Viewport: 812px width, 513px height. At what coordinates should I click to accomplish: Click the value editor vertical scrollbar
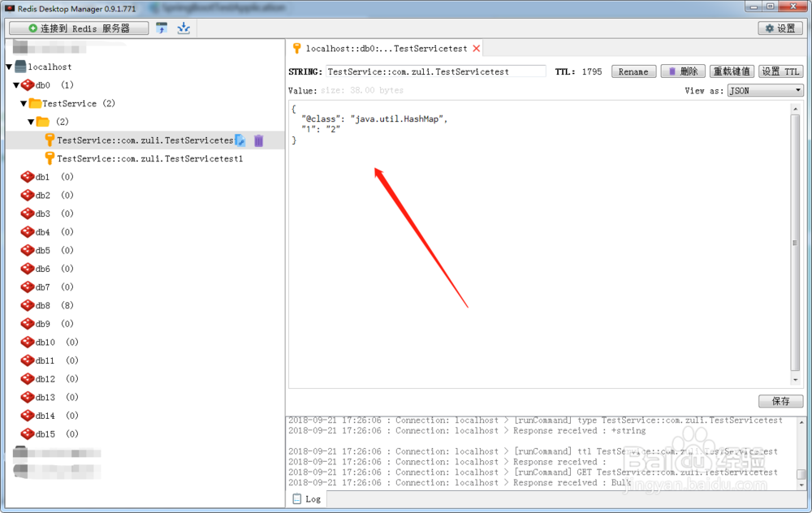click(x=795, y=242)
